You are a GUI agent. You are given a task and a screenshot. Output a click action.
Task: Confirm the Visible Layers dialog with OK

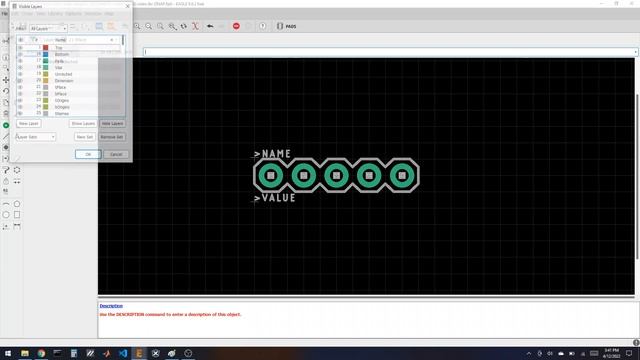[88, 154]
